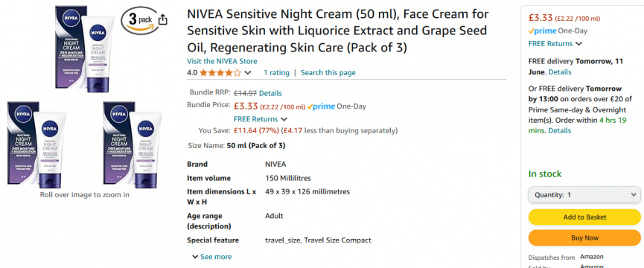Click the top NIVEA night cream product image
The height and width of the screenshot is (268, 644).
pyautogui.click(x=85, y=46)
